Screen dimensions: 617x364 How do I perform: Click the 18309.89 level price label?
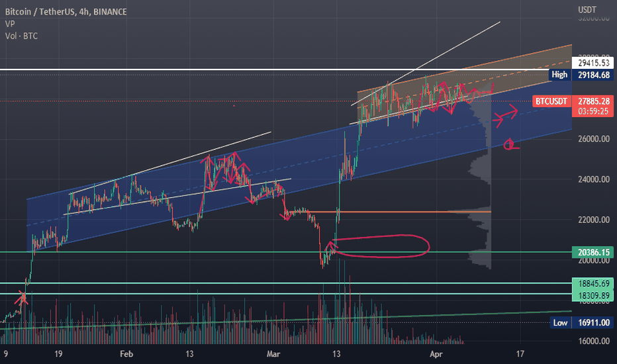coord(593,296)
